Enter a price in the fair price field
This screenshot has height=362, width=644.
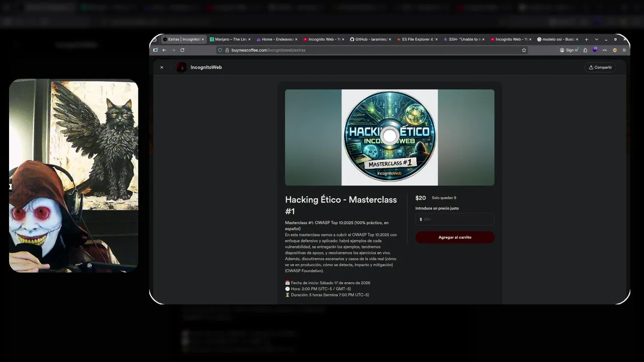tap(455, 219)
